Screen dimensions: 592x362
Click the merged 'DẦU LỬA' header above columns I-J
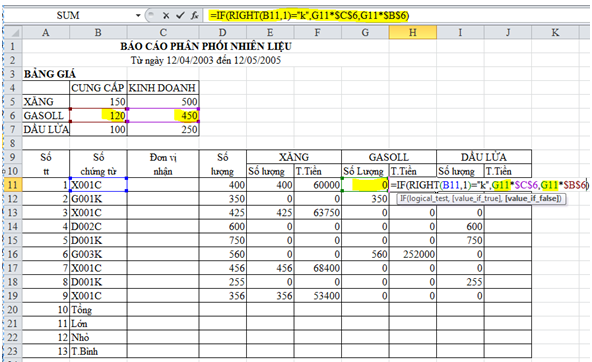484,157
